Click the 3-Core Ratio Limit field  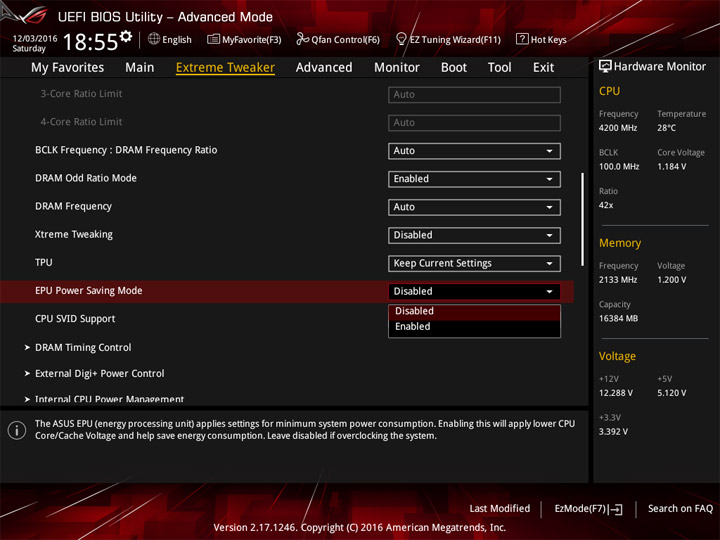pos(474,95)
